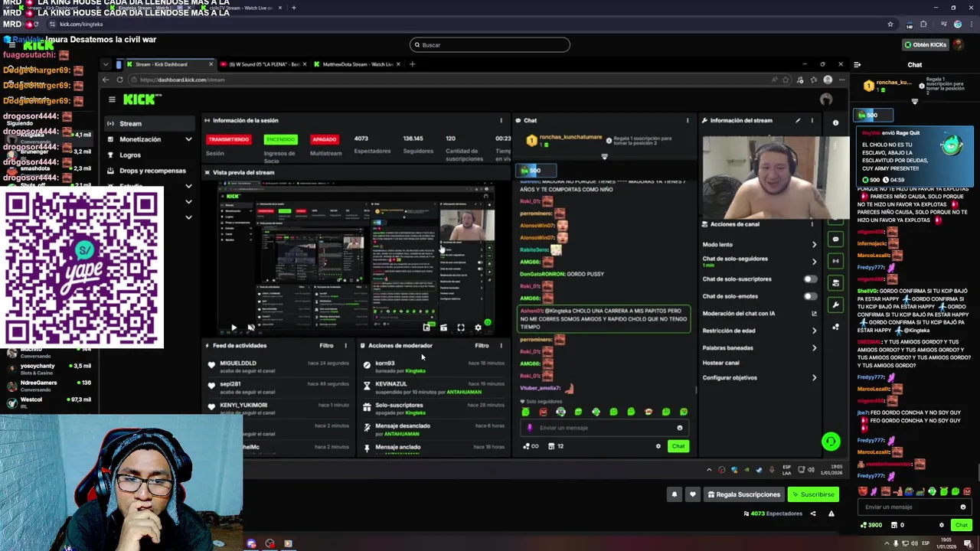Send message with dashboard Chat button
The height and width of the screenshot is (551, 980).
(x=678, y=446)
